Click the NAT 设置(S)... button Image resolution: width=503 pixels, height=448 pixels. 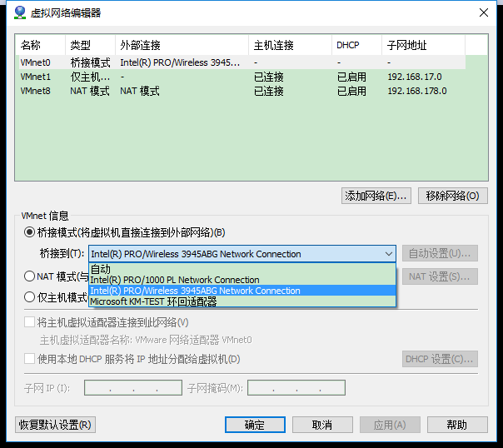click(x=440, y=276)
